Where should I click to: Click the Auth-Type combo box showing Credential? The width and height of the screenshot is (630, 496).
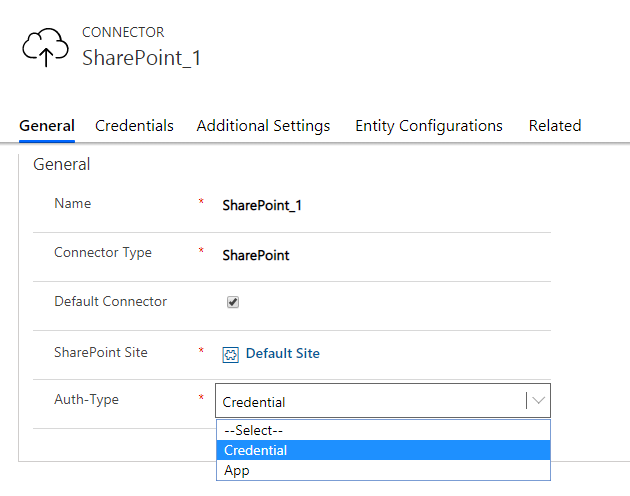(x=383, y=400)
